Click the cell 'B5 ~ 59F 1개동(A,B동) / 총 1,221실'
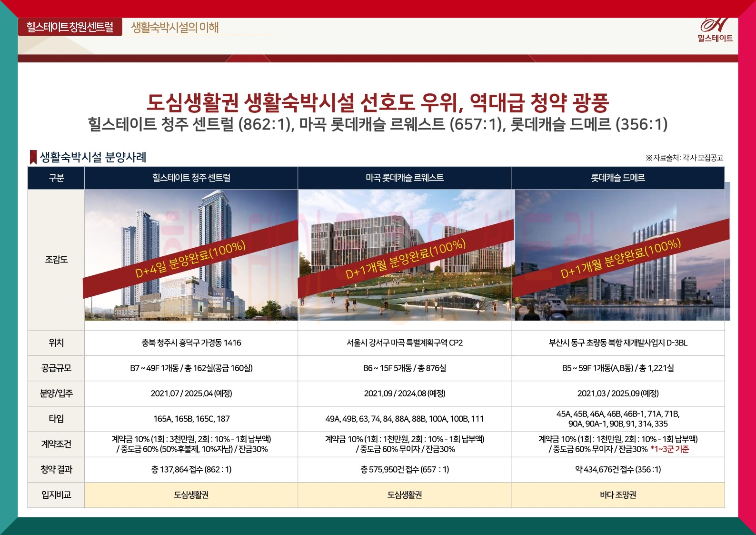This screenshot has width=756, height=535. (618, 368)
